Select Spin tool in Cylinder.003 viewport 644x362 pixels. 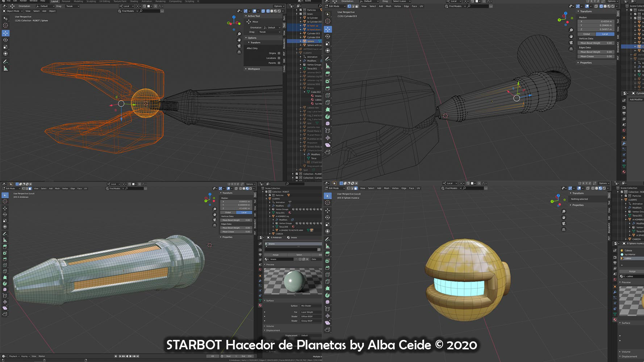pos(328,117)
